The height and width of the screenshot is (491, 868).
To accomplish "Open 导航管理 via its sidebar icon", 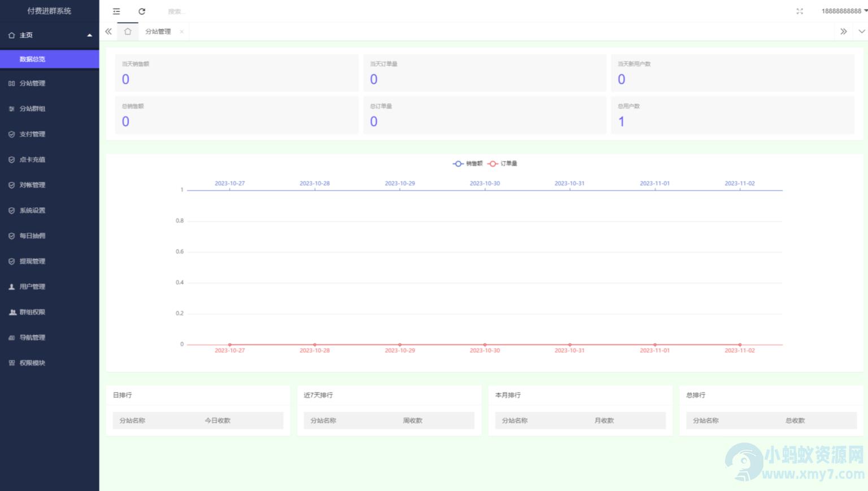I will click(11, 338).
